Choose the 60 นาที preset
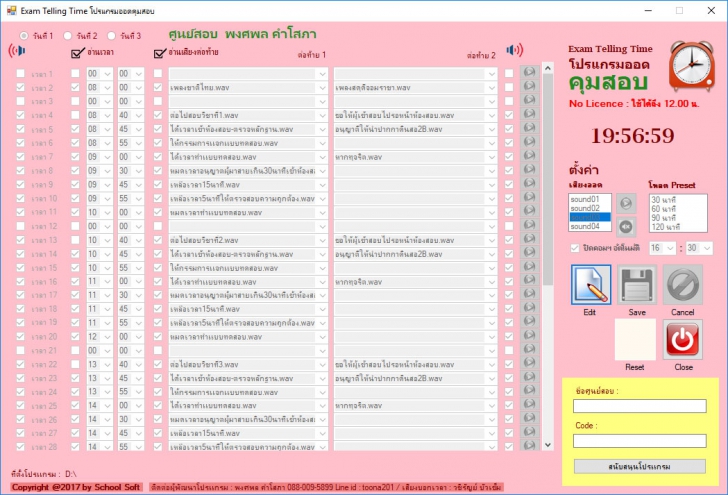Viewport: 728px width, 495px height. pos(677,209)
